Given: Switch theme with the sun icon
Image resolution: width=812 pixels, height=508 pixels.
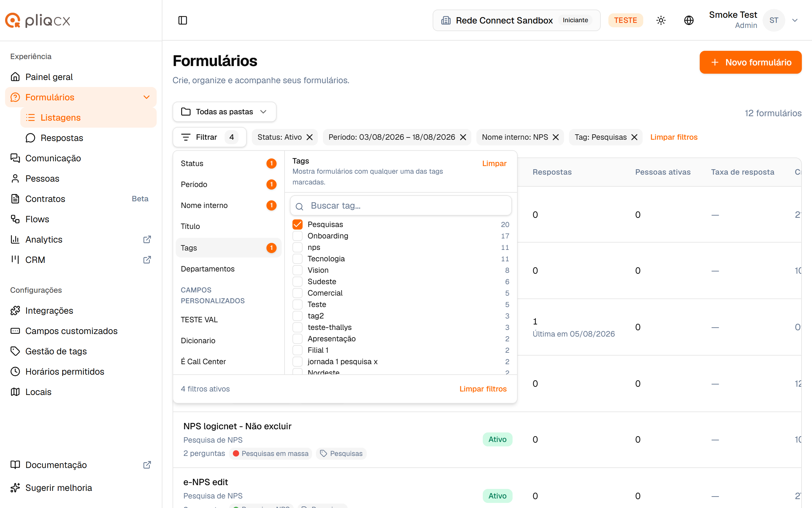Looking at the screenshot, I should 661,20.
